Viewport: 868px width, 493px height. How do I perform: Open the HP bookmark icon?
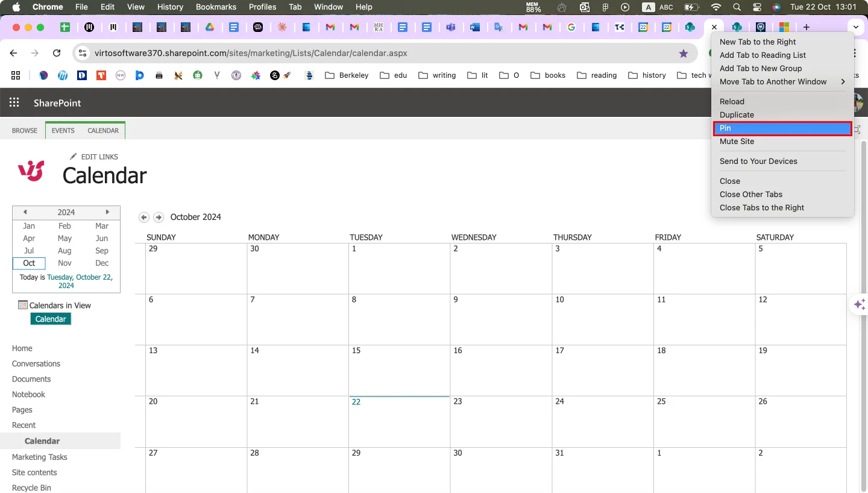point(63,75)
